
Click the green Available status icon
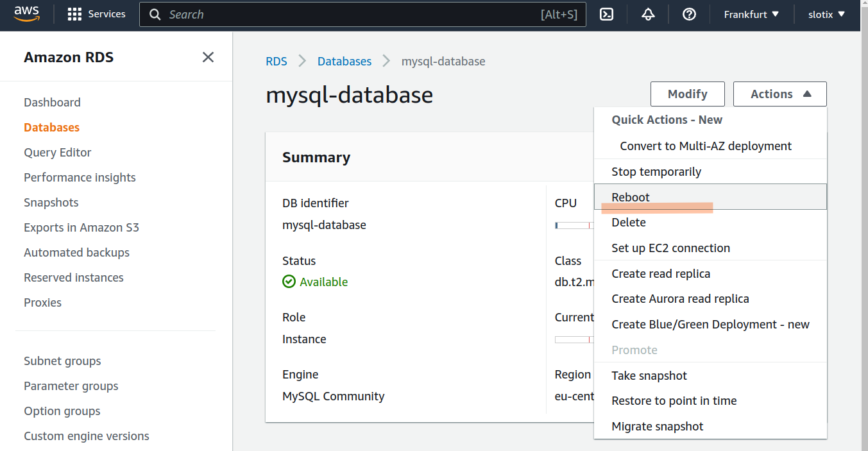click(x=289, y=282)
